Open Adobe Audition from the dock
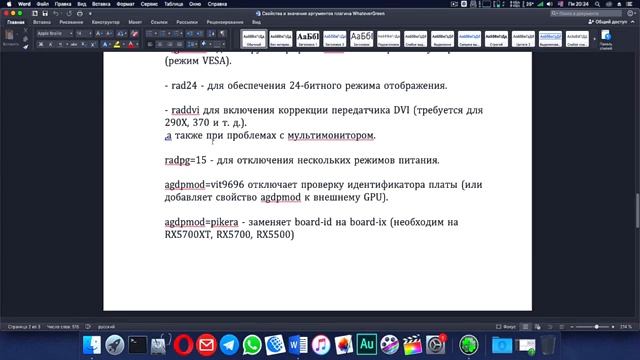 point(366,345)
